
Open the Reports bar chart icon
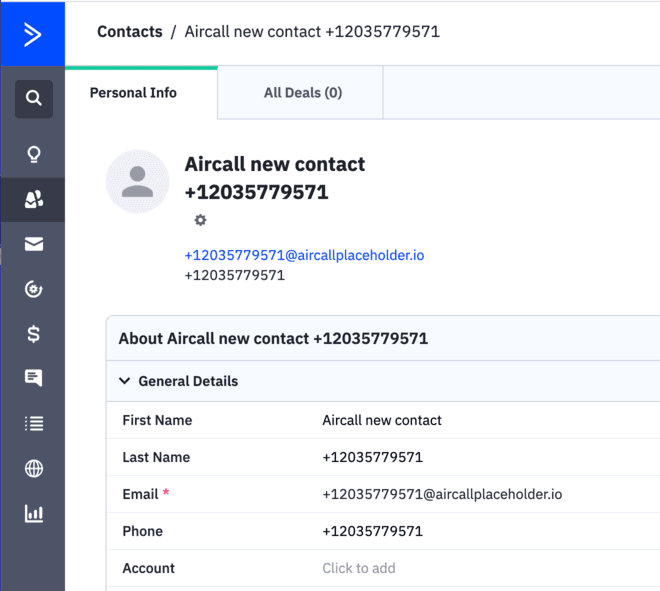coord(34,514)
